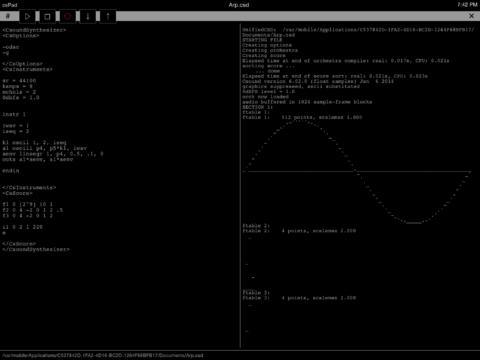Click the file path in the status bar

[x=102, y=355]
